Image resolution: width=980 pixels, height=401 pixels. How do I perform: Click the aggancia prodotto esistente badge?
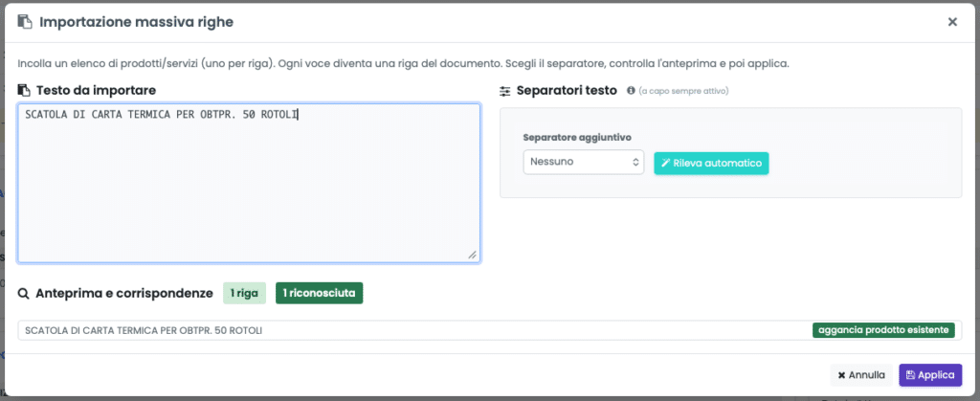pos(883,330)
